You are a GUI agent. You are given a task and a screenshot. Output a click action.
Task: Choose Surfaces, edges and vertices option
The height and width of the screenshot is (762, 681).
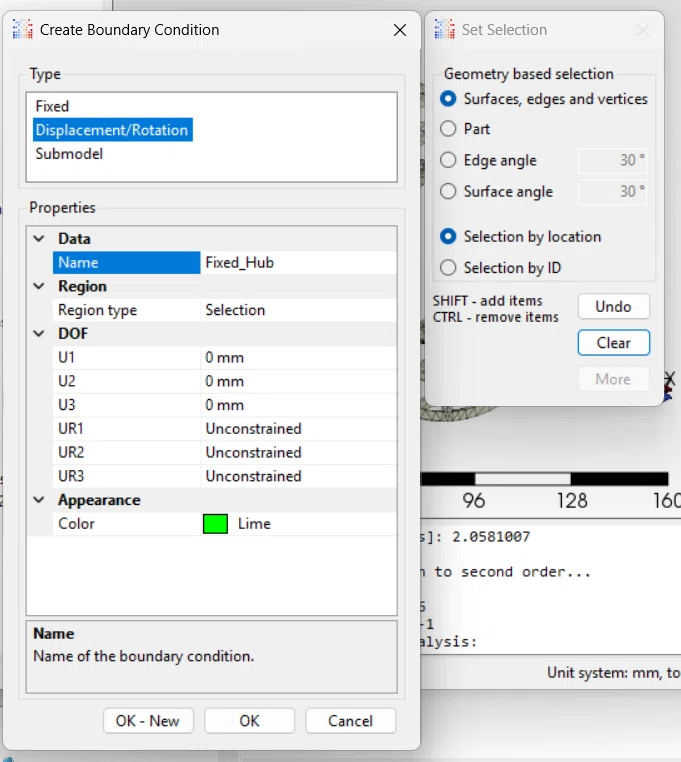[543, 99]
